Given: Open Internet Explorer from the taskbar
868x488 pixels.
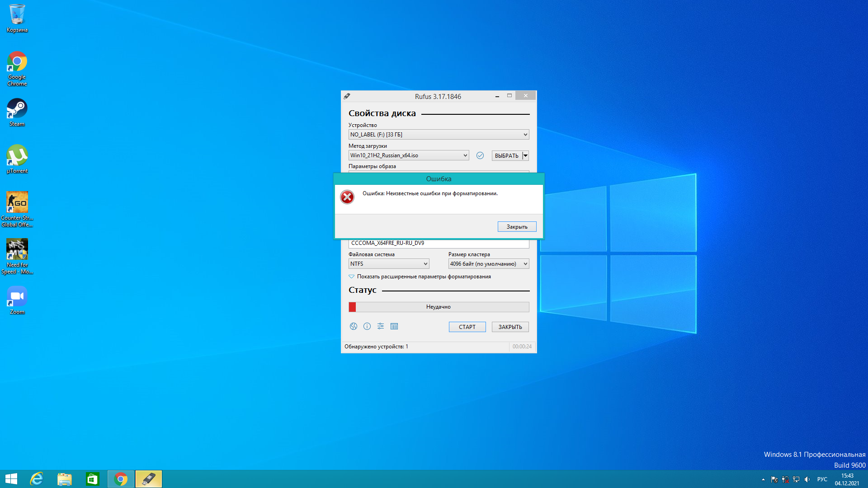Looking at the screenshot, I should tap(37, 479).
